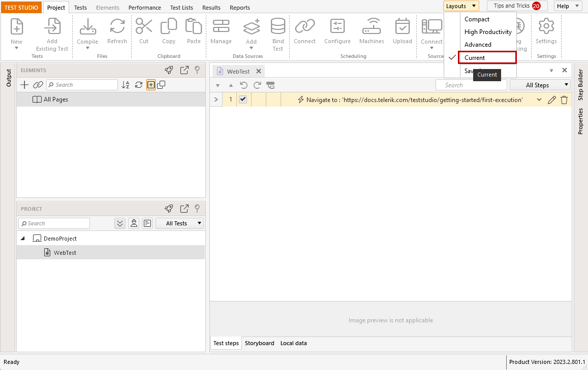Click the scheduling Connect link icon

(x=304, y=26)
